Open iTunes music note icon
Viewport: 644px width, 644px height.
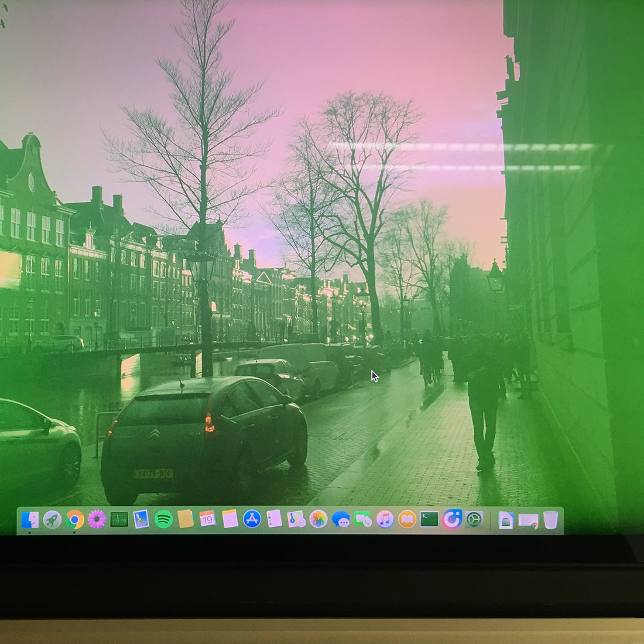coord(385,519)
